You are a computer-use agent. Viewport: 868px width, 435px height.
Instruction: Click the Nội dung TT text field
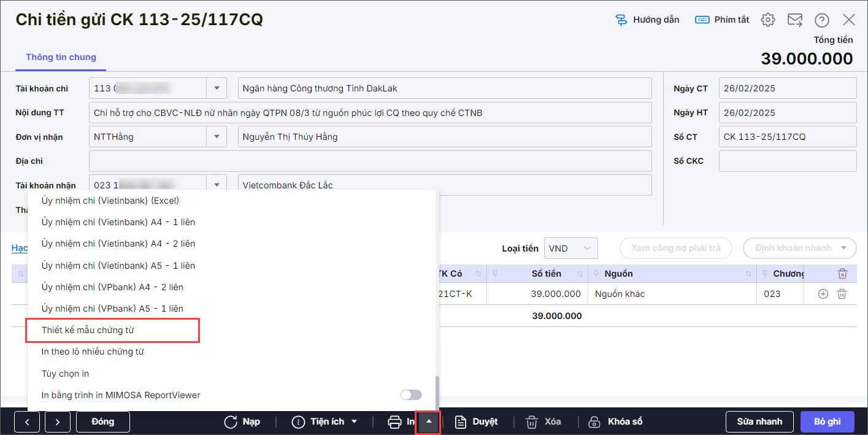(370, 113)
